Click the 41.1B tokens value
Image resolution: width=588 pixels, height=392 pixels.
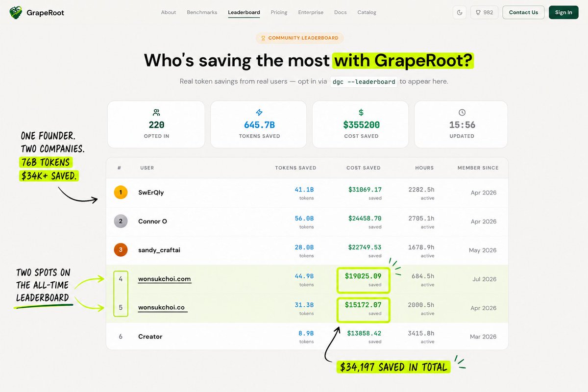[x=304, y=189]
